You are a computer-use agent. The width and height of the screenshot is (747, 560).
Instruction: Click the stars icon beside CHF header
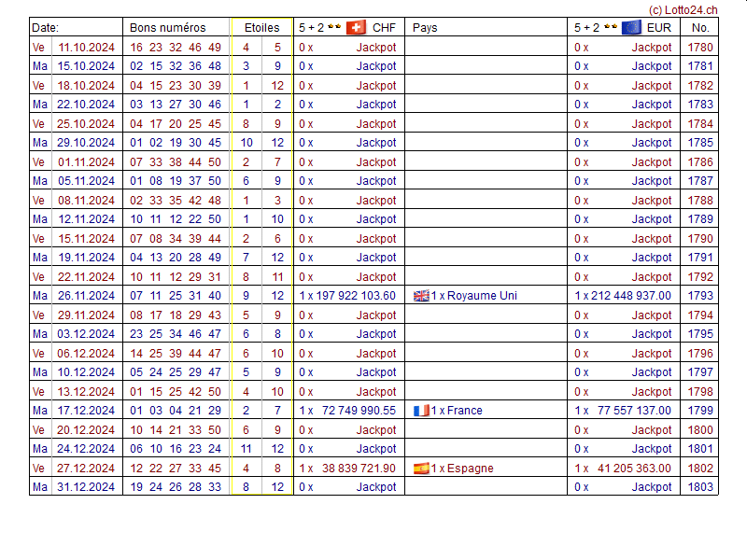[334, 27]
